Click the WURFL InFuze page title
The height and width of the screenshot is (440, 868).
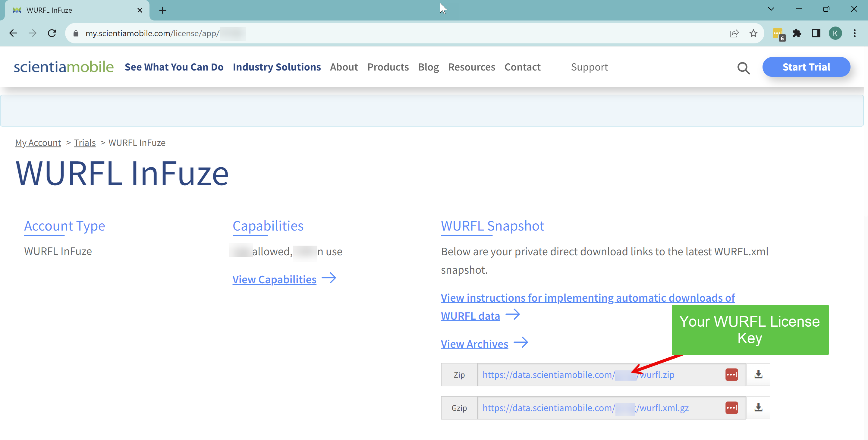122,174
